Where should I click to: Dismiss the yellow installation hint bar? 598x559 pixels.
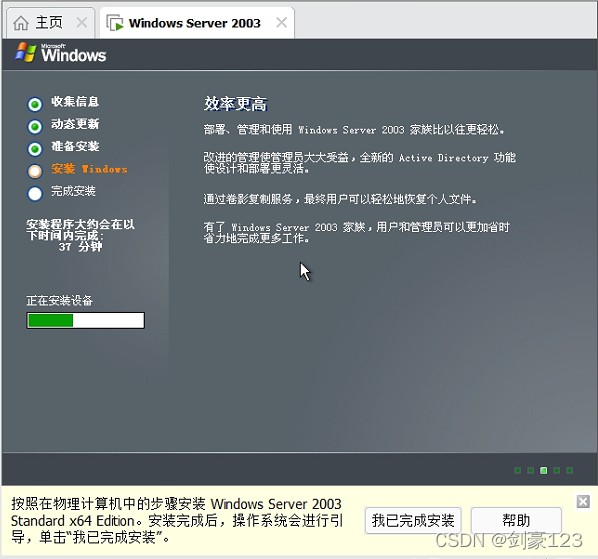tap(583, 501)
